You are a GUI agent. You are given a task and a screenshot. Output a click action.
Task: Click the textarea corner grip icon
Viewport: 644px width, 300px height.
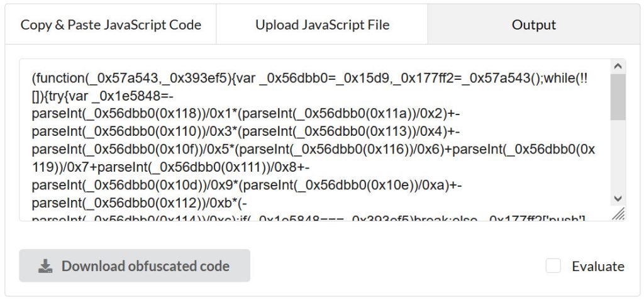[x=619, y=214]
